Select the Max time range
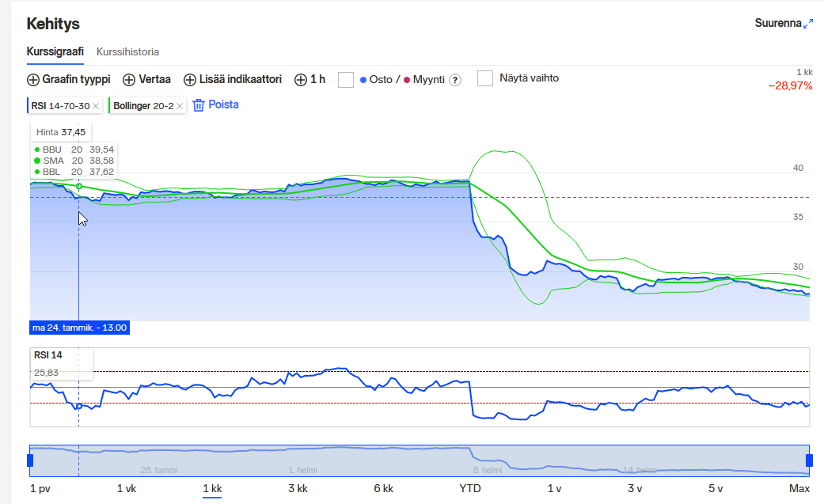 799,489
